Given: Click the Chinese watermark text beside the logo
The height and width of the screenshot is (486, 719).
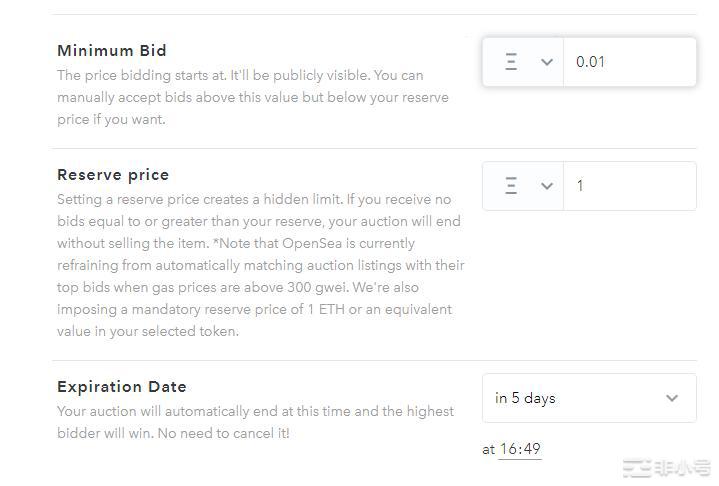Looking at the screenshot, I should click(x=681, y=469).
